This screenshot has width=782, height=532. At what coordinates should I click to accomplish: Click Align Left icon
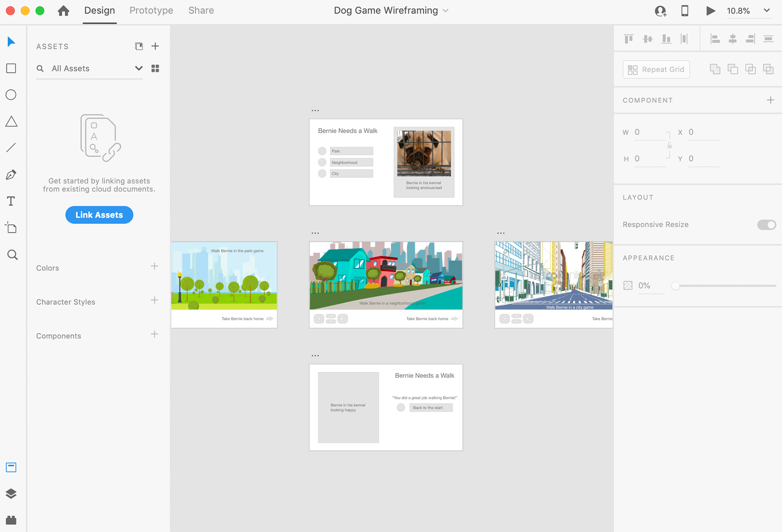[x=715, y=39]
